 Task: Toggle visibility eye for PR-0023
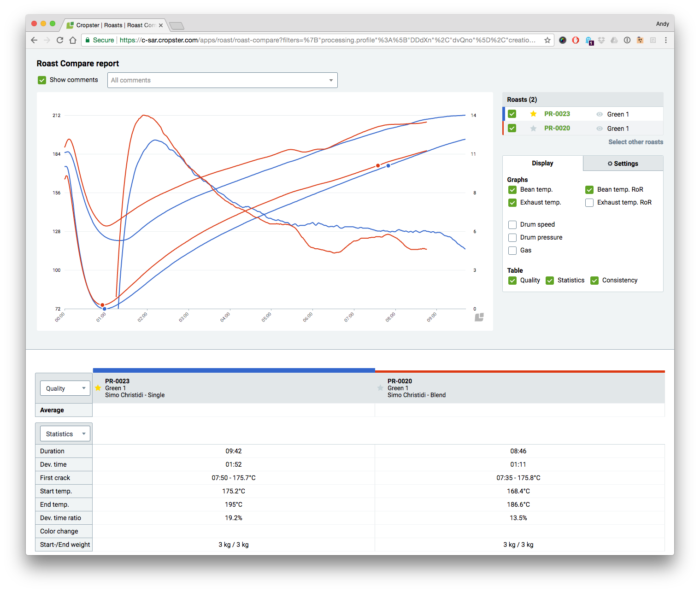(x=600, y=114)
